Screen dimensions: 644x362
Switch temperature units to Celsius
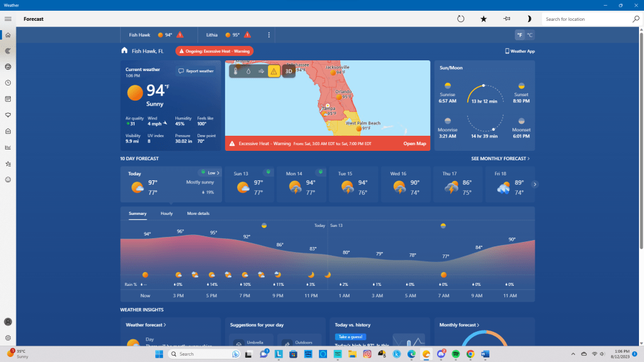(530, 35)
